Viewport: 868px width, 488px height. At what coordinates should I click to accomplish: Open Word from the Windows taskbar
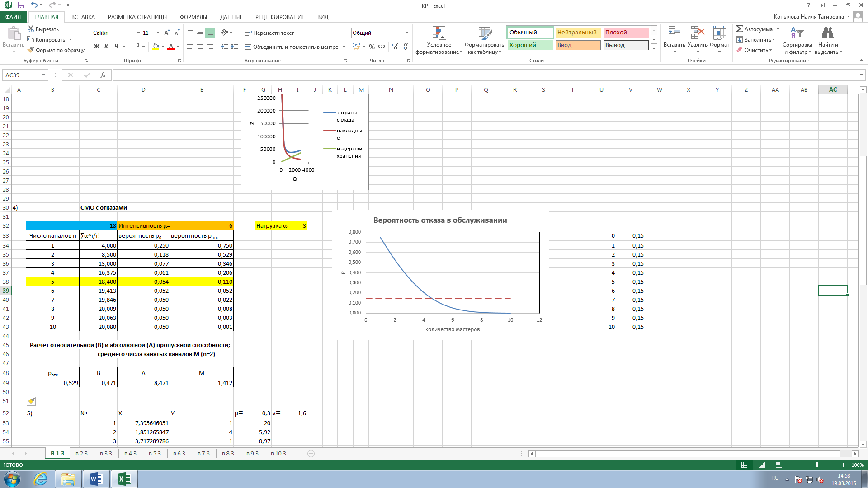click(x=96, y=479)
